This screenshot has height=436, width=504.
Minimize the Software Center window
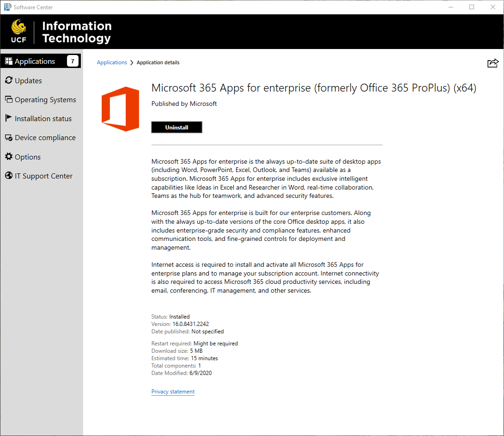point(451,7)
